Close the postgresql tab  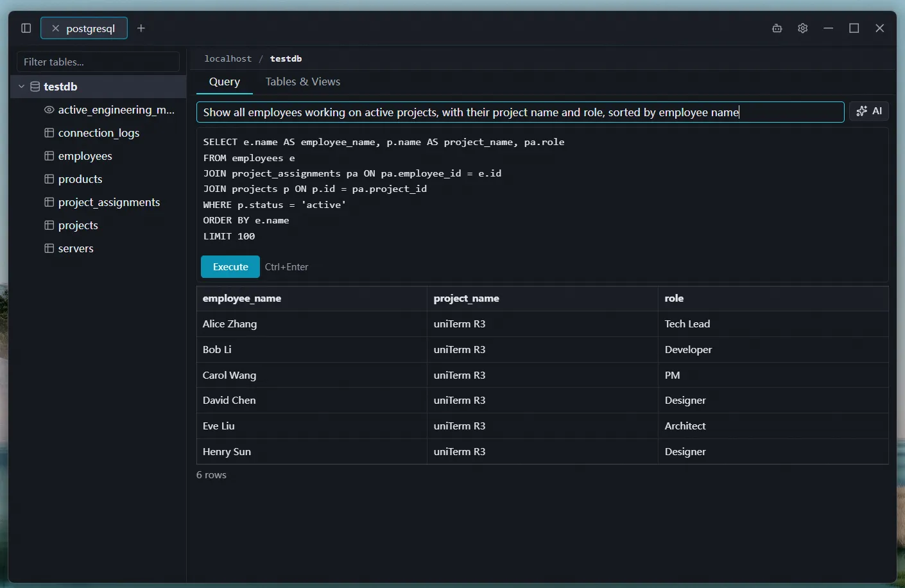pyautogui.click(x=55, y=28)
